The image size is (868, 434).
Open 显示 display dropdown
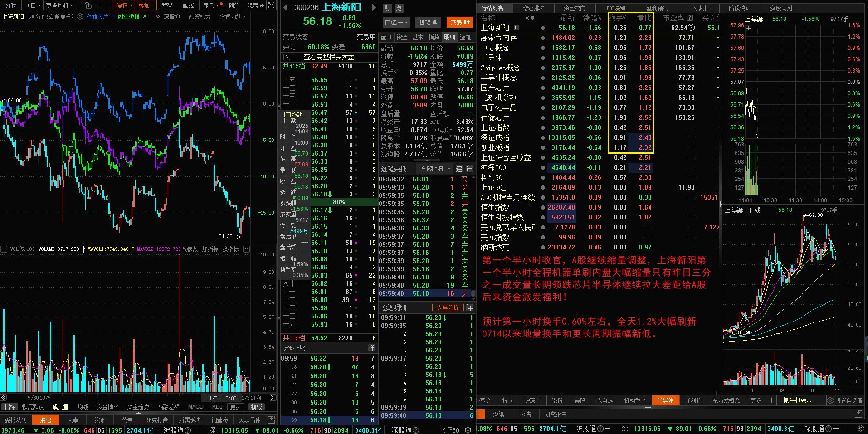(212, 5)
